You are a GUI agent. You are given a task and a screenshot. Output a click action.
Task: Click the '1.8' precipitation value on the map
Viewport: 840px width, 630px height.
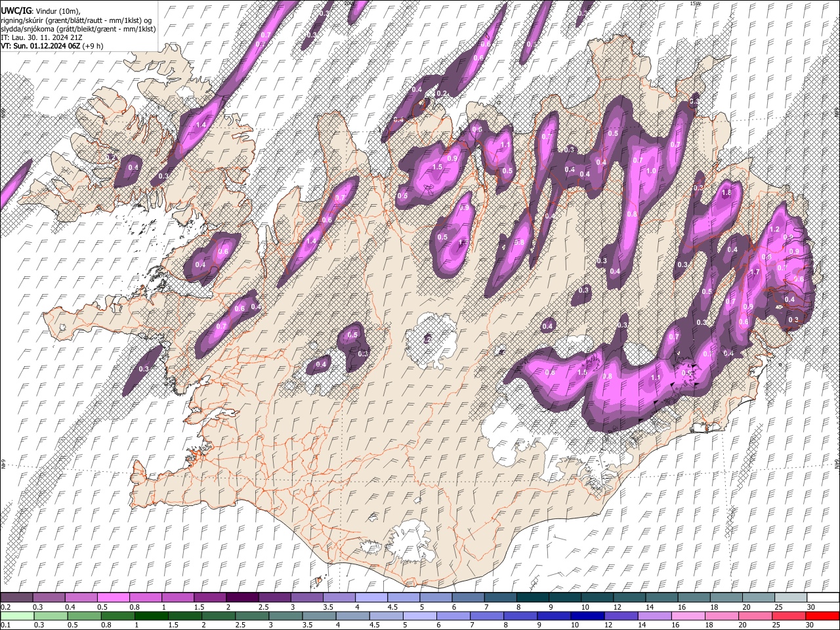(726, 193)
